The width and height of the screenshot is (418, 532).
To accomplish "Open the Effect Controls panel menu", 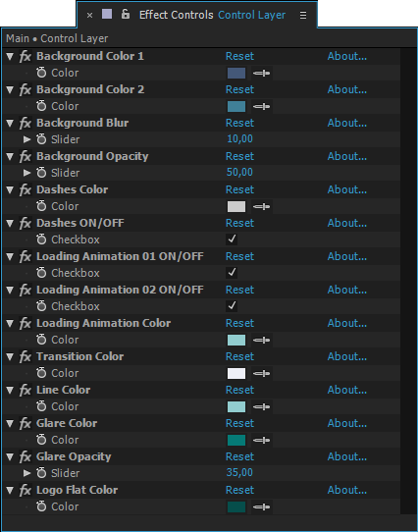I will tap(303, 16).
